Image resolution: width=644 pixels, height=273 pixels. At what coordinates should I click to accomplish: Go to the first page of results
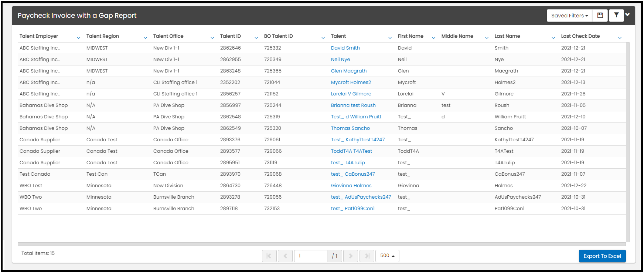(269, 256)
